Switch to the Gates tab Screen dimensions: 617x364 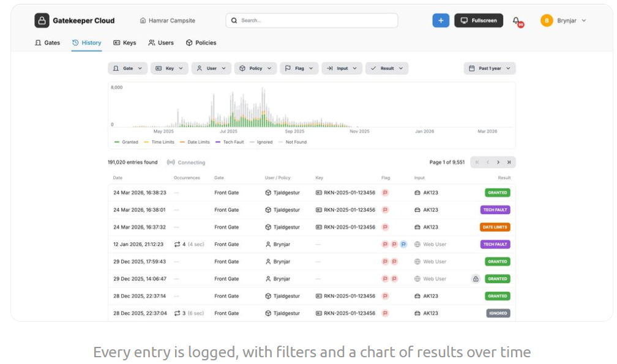coord(47,43)
